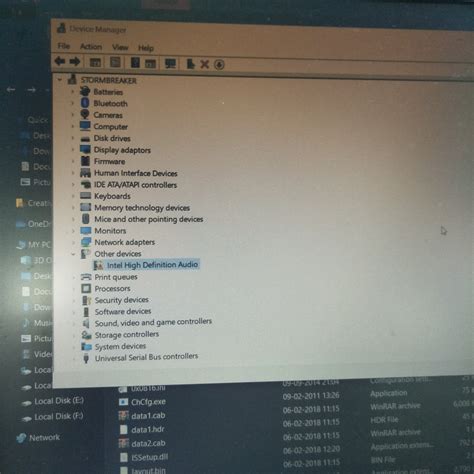The image size is (474, 474).
Task: Click the Batteries icon
Action: pyautogui.click(x=85, y=91)
